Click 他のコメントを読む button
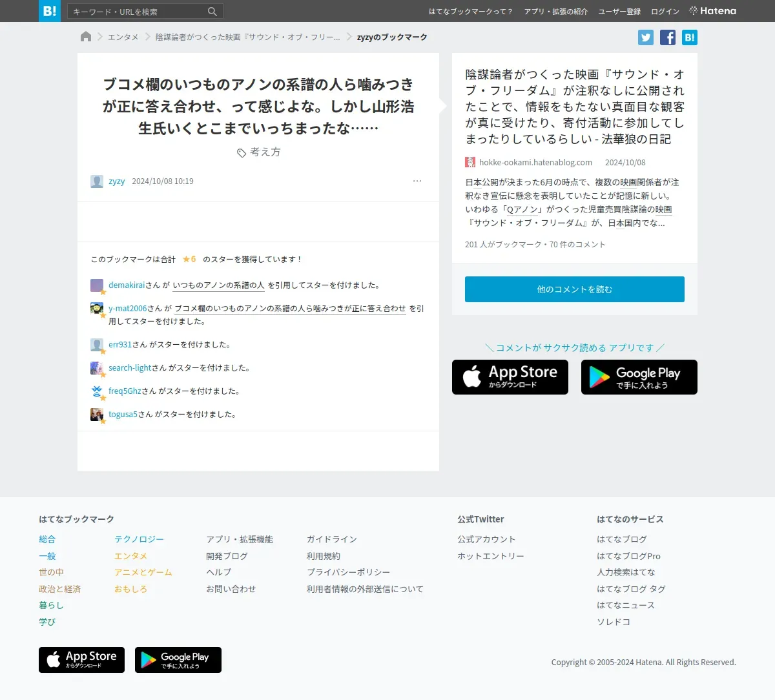 (575, 289)
